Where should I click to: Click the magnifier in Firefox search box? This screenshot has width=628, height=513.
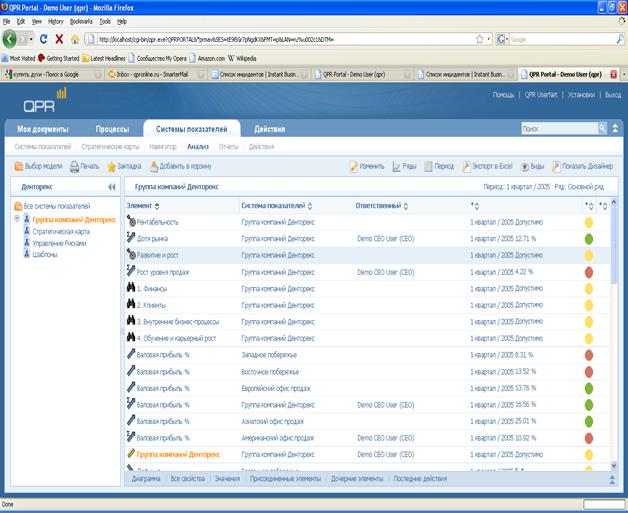[620, 39]
